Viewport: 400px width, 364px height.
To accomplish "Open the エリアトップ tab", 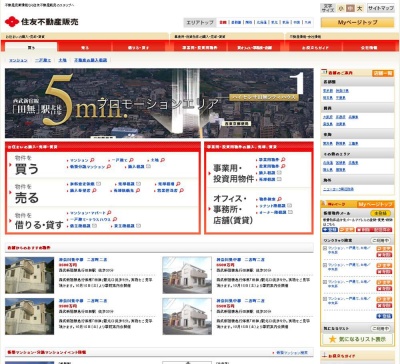I will pyautogui.click(x=200, y=22).
